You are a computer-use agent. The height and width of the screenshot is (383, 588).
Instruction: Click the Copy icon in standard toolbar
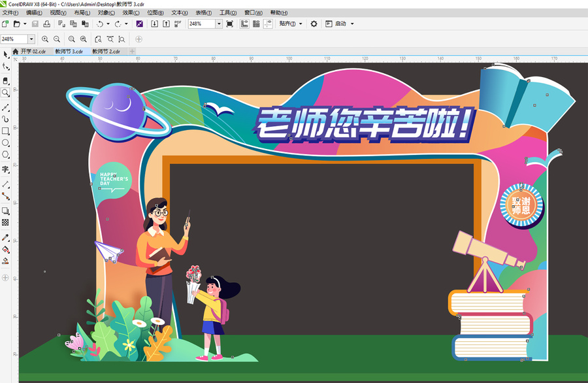[x=73, y=24]
